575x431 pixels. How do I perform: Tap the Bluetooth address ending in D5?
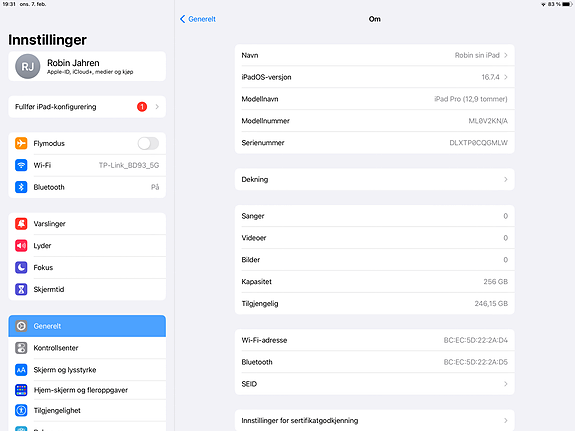point(476,362)
